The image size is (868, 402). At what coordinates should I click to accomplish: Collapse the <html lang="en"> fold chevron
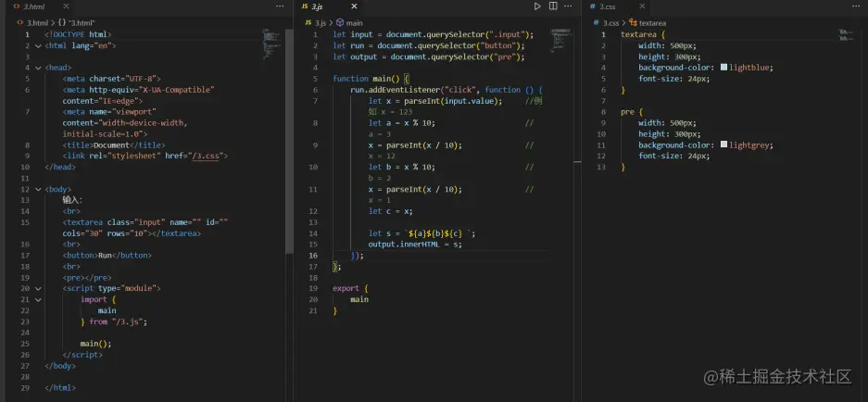38,45
